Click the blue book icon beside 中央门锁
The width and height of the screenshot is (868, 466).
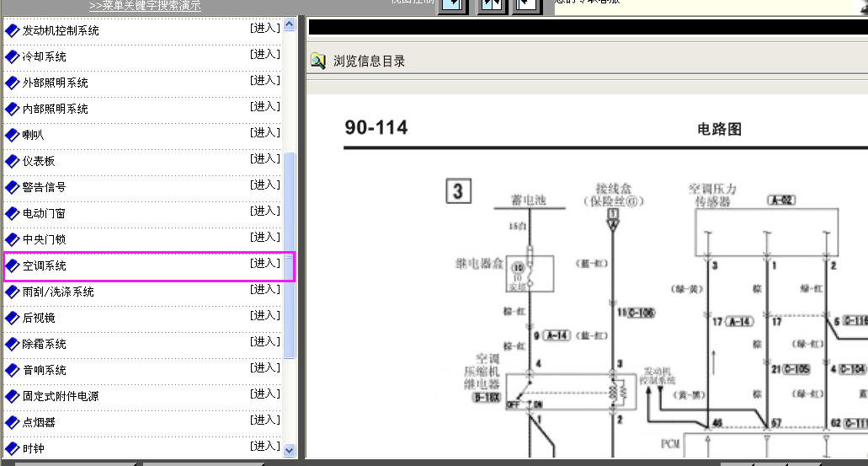click(x=12, y=239)
